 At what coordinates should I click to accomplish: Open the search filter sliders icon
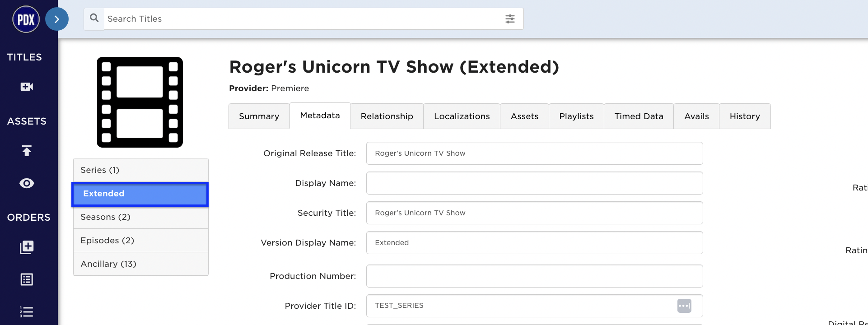(510, 19)
